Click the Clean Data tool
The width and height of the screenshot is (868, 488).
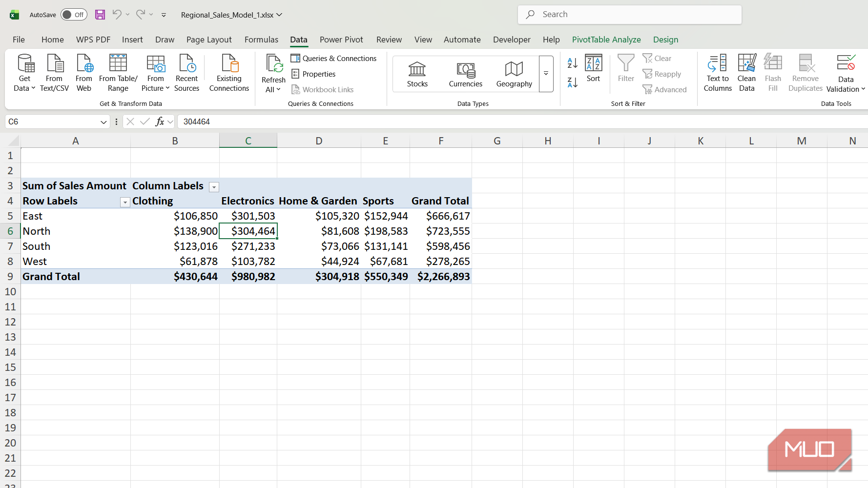click(x=746, y=73)
